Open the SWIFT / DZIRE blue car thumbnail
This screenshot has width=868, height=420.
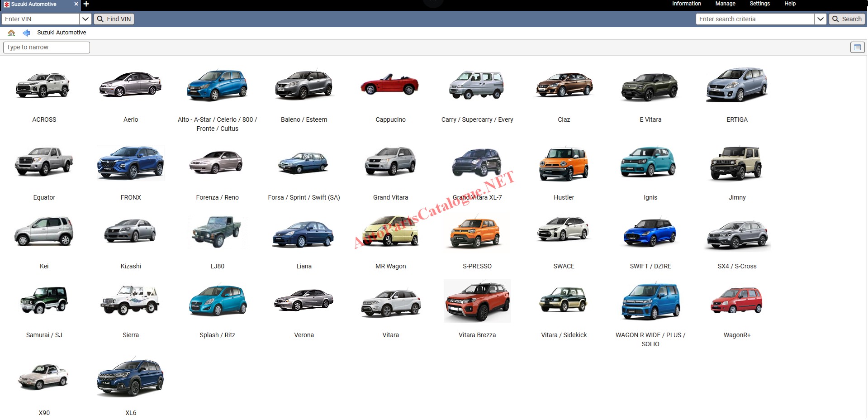tap(650, 233)
